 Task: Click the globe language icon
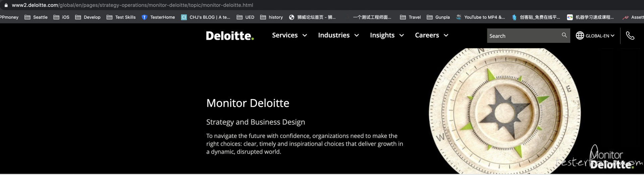tap(580, 35)
